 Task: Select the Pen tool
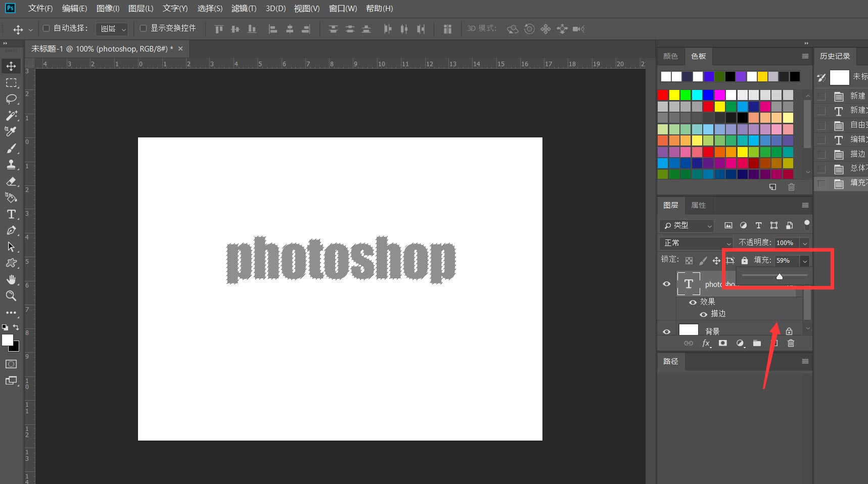pyautogui.click(x=11, y=230)
